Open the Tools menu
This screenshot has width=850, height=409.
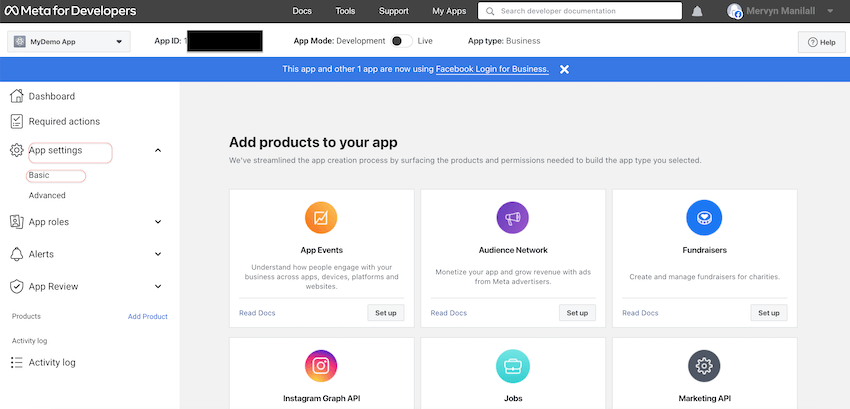(x=345, y=11)
